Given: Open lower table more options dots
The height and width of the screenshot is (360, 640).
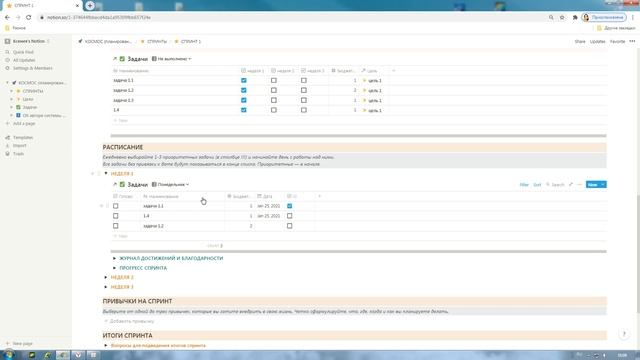Looking at the screenshot, I should (580, 184).
